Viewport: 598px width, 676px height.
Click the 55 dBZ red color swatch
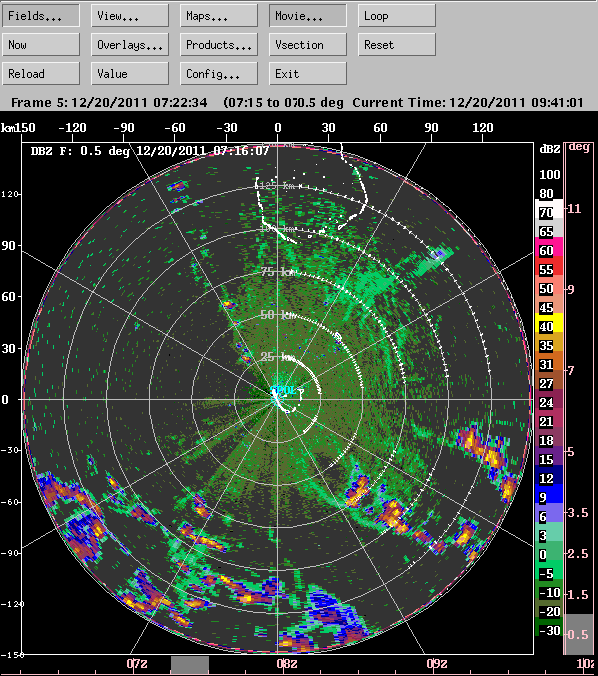[x=549, y=266]
